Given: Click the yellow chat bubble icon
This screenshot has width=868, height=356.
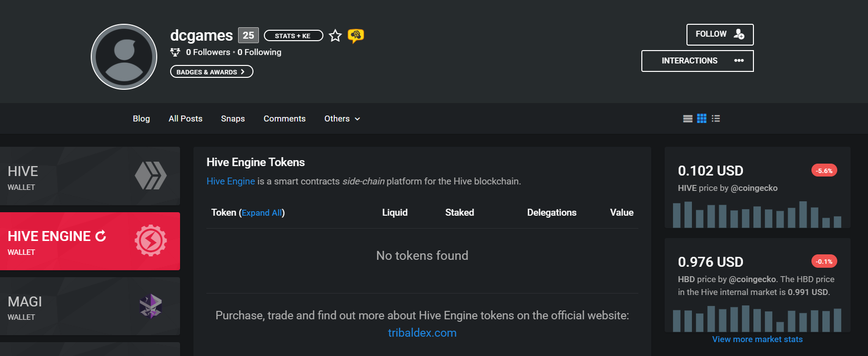Looking at the screenshot, I should 356,36.
